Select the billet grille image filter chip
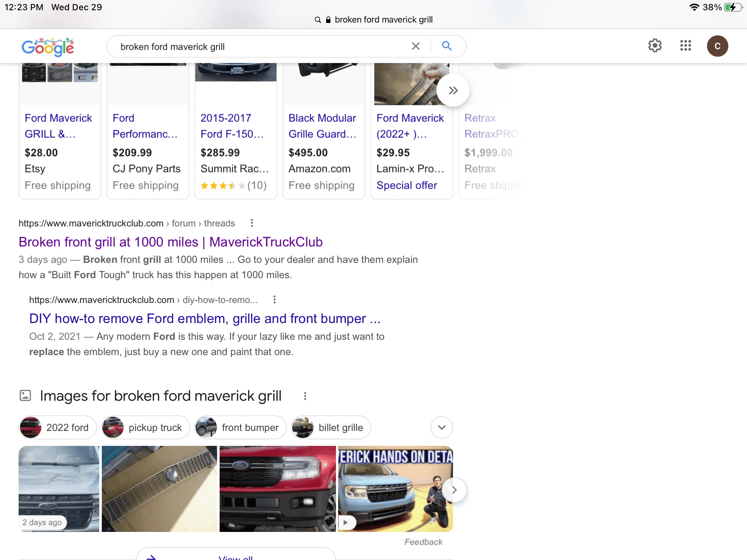Screen dimensions: 747x560 coord(331,427)
